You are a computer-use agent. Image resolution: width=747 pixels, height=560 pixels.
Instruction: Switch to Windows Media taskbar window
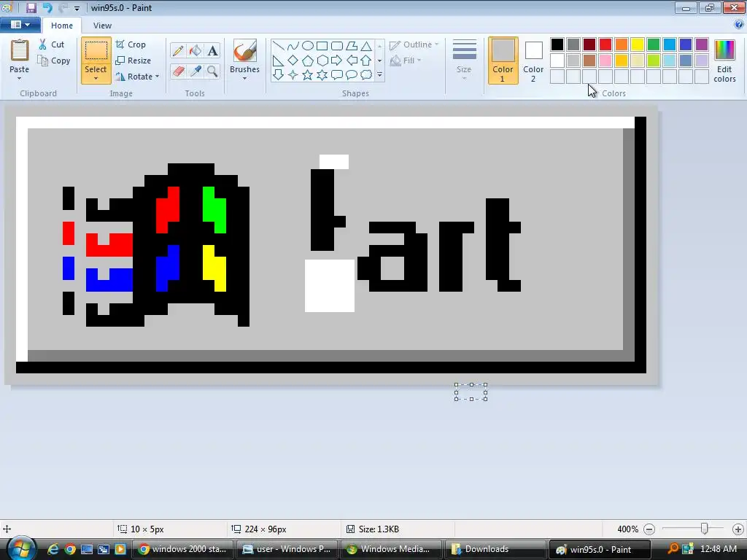tap(391, 549)
